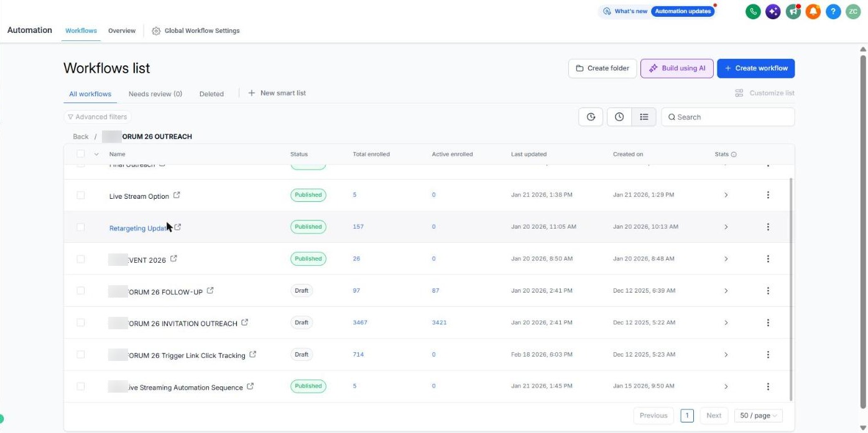Click the workflow table vertical scrollbar
Viewport: 868px width, 433px height.
[x=792, y=289]
